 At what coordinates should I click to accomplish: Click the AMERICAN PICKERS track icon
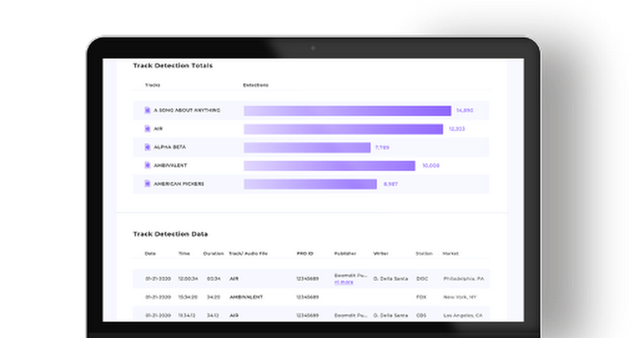point(147,184)
